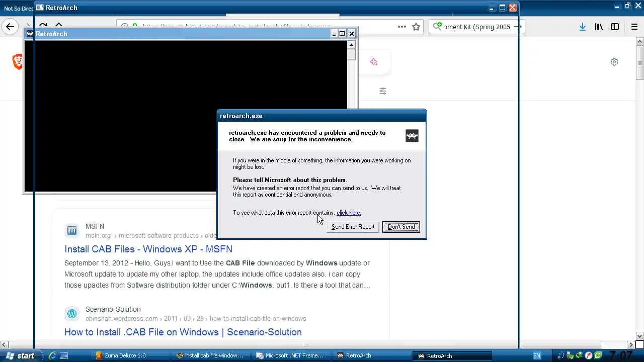Open the page actions three-dots menu
Viewport: 644px width, 362px height.
pyautogui.click(x=402, y=27)
